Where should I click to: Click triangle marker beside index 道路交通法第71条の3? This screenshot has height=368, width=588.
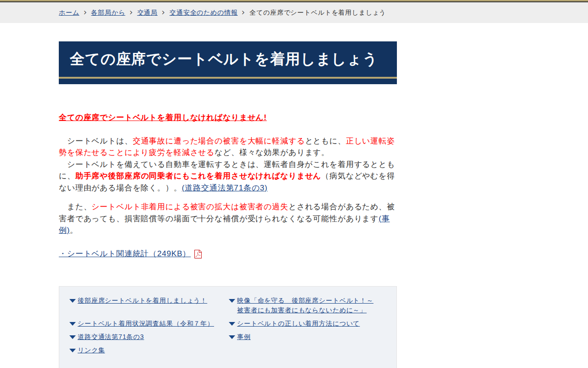click(73, 337)
